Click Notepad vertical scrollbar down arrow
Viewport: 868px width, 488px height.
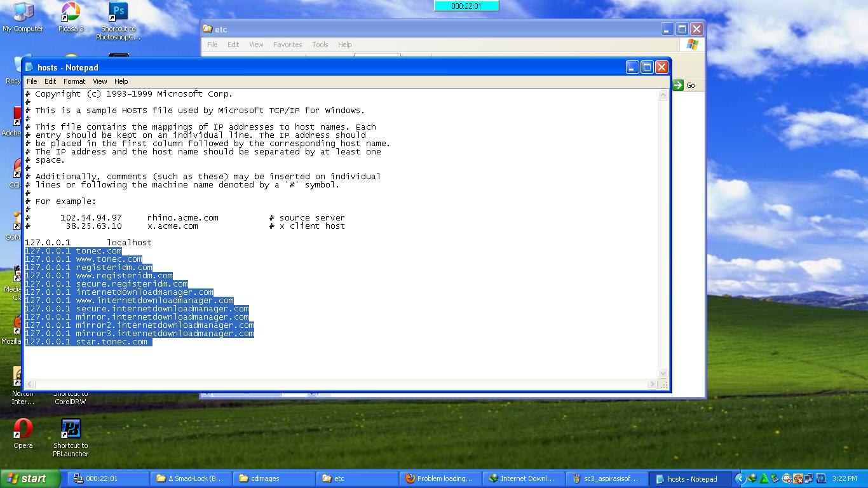[x=663, y=374]
